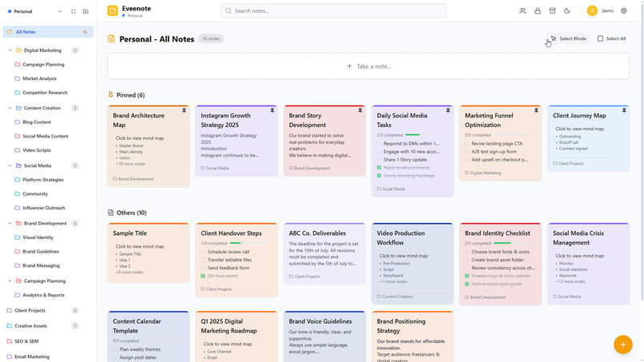Click the demo user avatar

(592, 11)
